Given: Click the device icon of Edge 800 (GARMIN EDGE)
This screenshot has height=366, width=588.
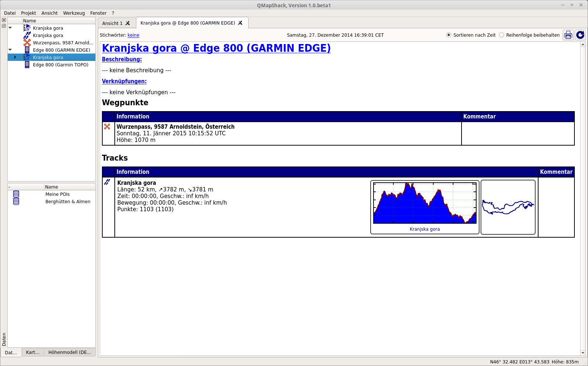Looking at the screenshot, I should pyautogui.click(x=27, y=50).
